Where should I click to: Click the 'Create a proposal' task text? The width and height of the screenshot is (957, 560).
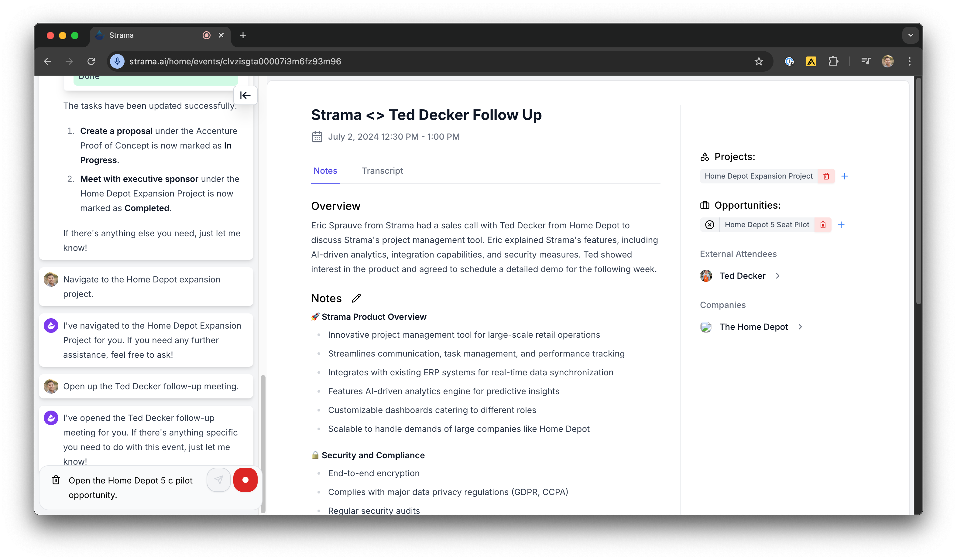click(x=116, y=131)
